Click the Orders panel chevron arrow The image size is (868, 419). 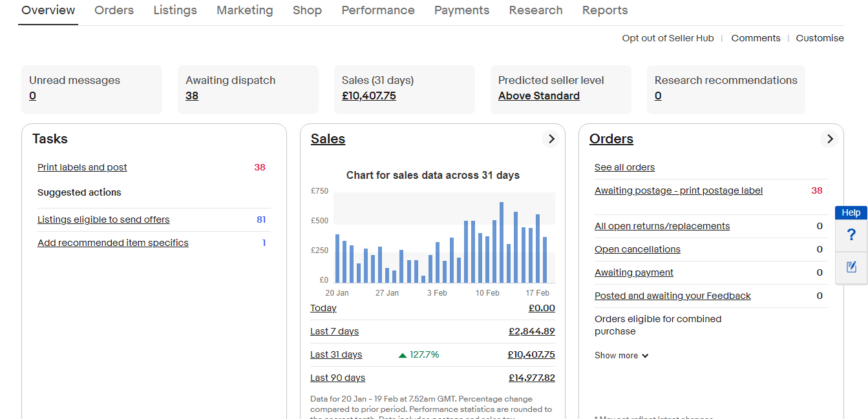click(829, 139)
